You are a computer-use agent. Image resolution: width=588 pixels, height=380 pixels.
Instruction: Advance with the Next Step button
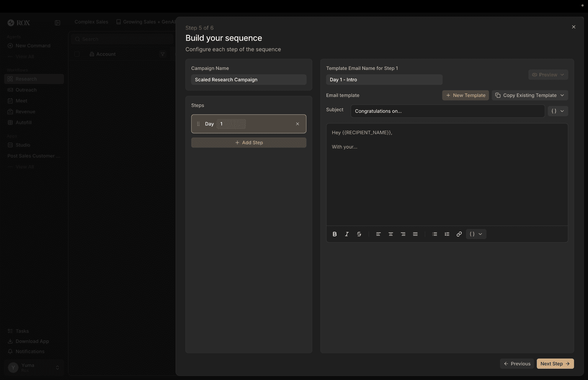coord(555,364)
